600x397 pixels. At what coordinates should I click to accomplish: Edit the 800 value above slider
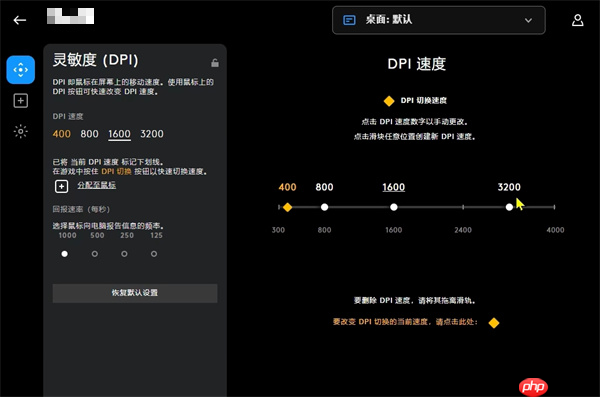coord(324,187)
